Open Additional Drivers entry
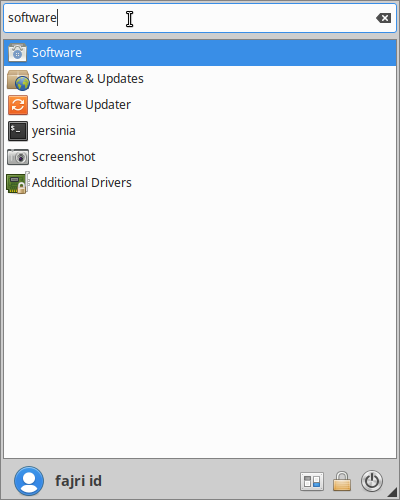400x500 pixels. point(200,183)
